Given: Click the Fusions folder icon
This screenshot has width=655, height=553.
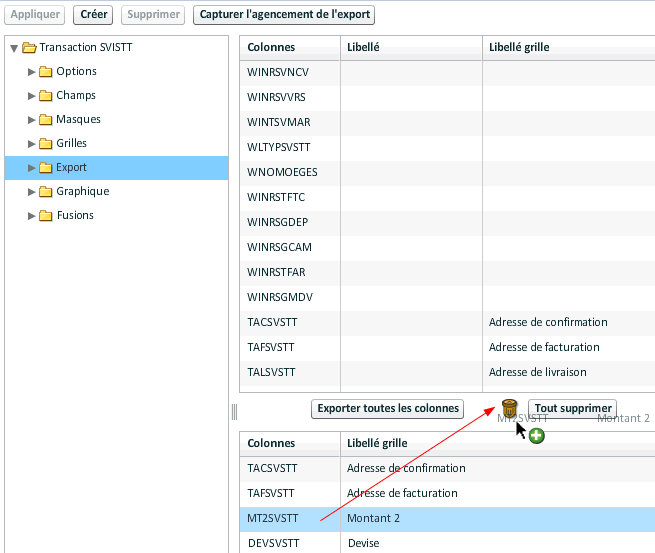Looking at the screenshot, I should (x=45, y=216).
